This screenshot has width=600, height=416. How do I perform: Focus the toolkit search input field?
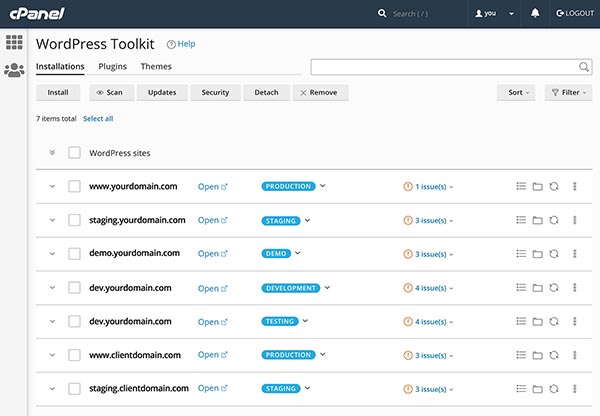point(452,67)
